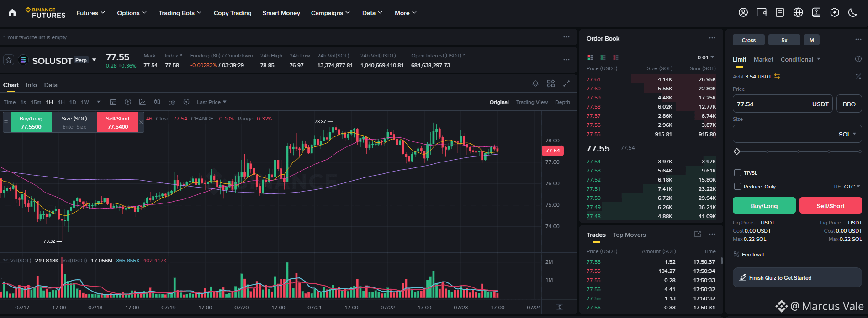
Task: Click the home icon in the header
Action: 12,13
